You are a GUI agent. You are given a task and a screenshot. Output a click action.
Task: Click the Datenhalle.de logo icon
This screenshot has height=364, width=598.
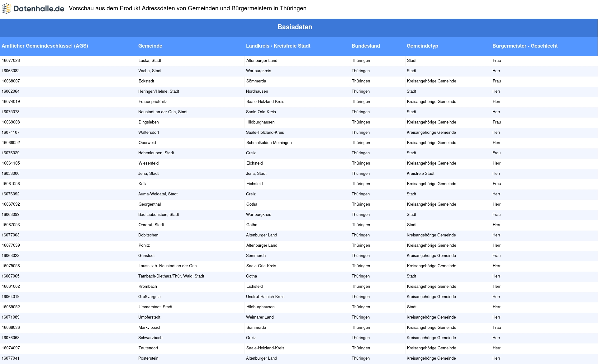(x=7, y=9)
